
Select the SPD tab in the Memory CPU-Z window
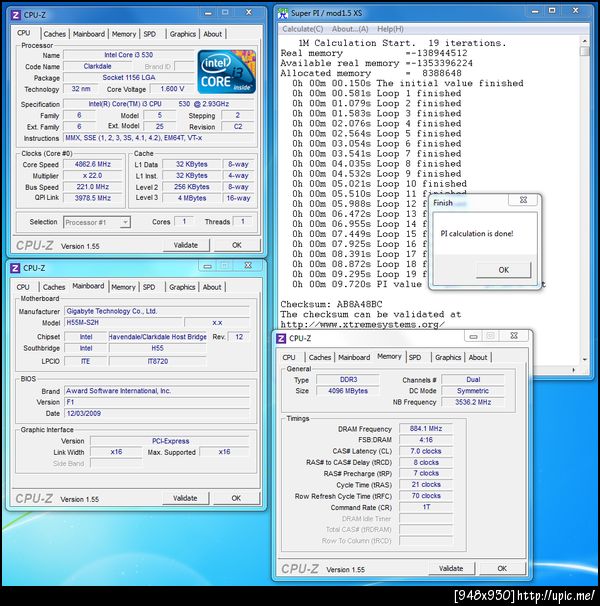(415, 357)
